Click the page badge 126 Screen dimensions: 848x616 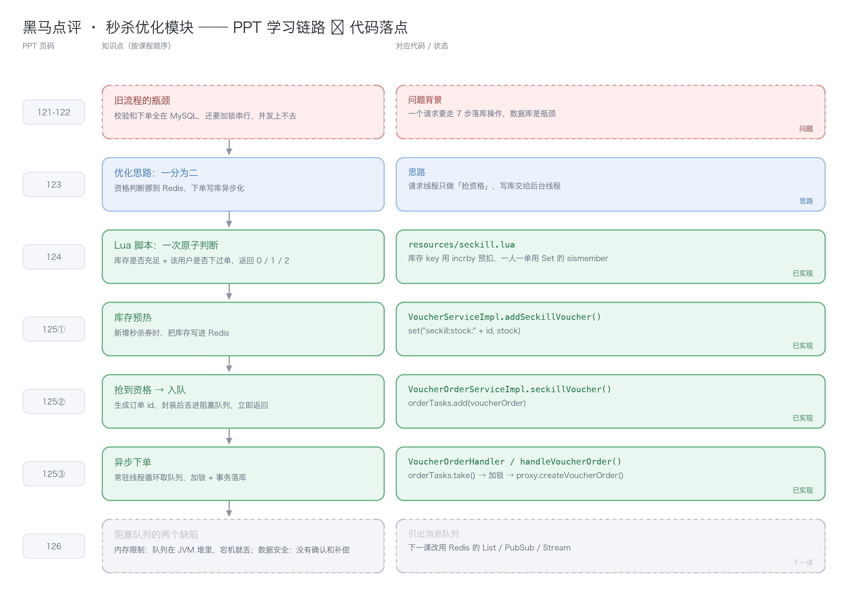point(54,546)
